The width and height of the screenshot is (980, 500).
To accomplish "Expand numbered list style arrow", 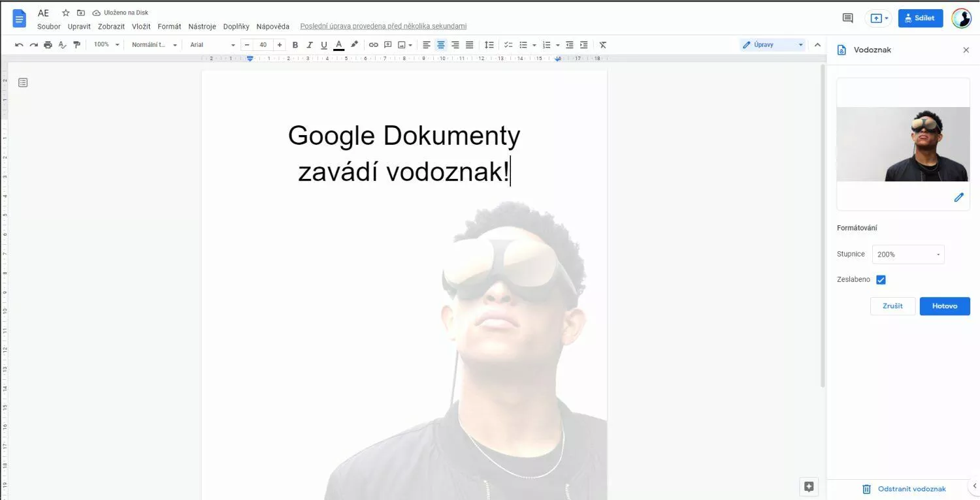I will click(x=558, y=45).
